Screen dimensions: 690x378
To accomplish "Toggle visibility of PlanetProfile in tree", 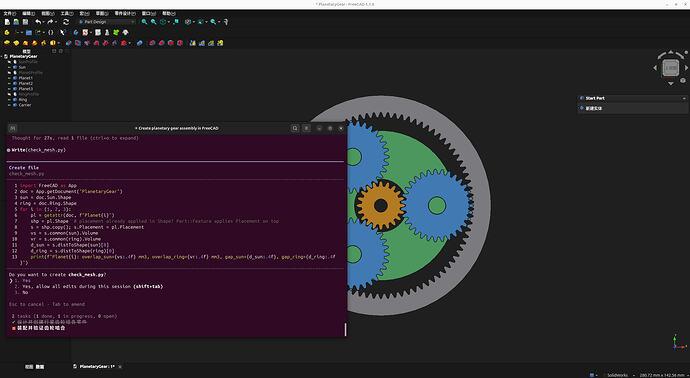I will [x=9, y=73].
